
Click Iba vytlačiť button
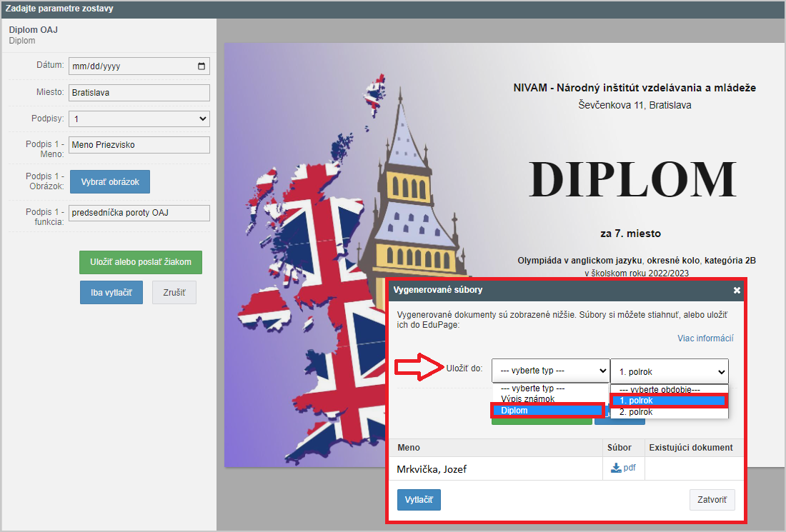tap(111, 293)
